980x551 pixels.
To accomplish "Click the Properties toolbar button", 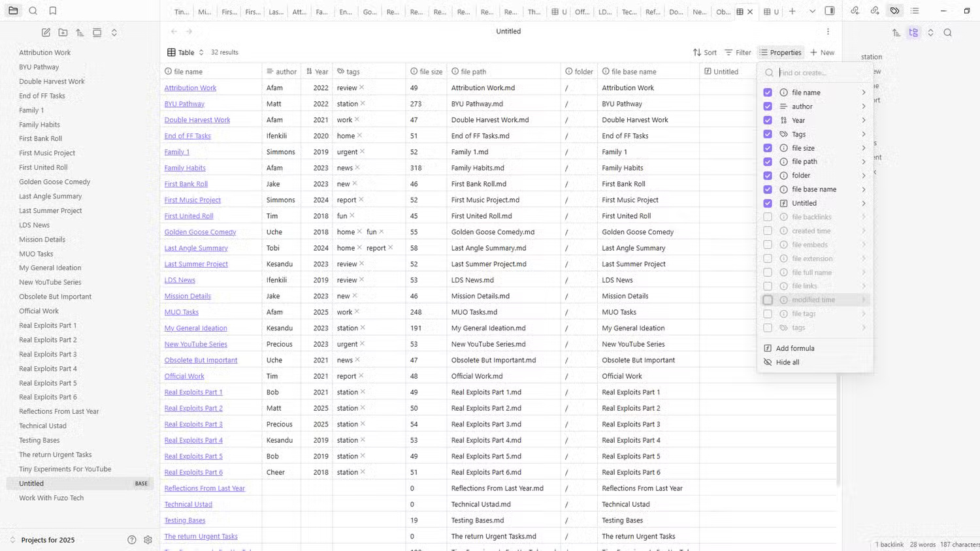I will pyautogui.click(x=780, y=52).
